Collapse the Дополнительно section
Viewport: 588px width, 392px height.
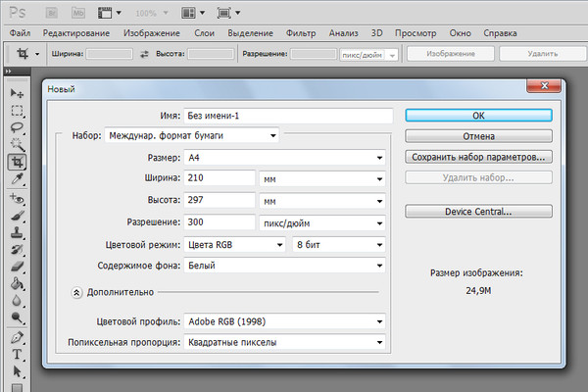(x=76, y=293)
